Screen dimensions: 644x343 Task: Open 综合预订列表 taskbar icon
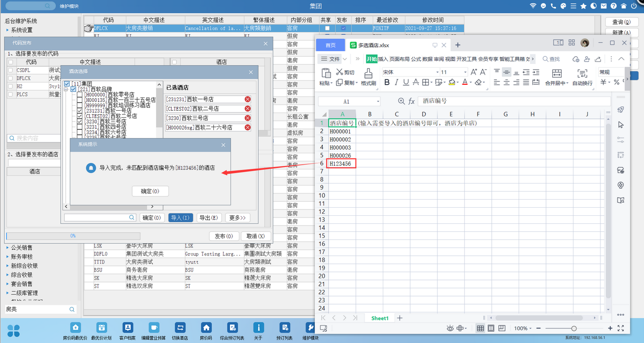pos(232,327)
